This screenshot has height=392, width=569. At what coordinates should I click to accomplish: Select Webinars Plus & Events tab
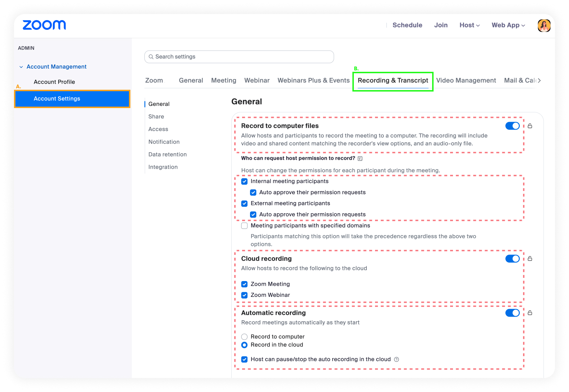pos(314,80)
